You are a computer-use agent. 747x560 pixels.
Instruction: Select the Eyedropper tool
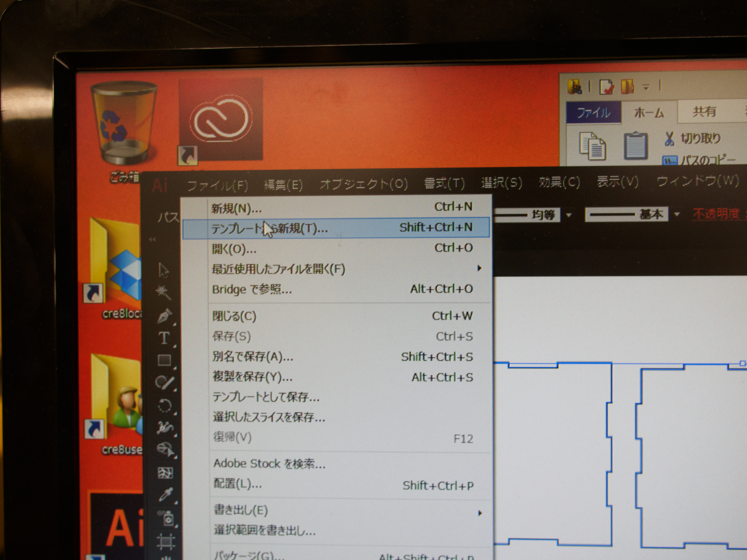point(166,495)
